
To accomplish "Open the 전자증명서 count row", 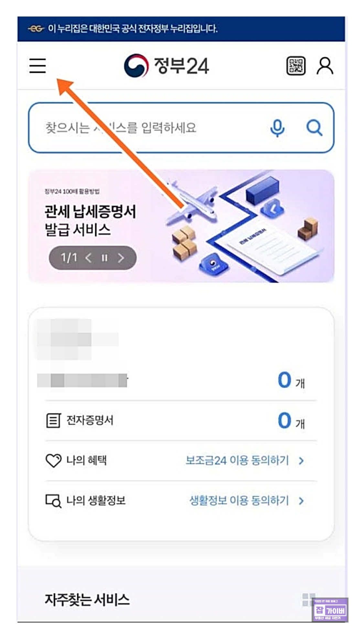I will pyautogui.click(x=181, y=420).
